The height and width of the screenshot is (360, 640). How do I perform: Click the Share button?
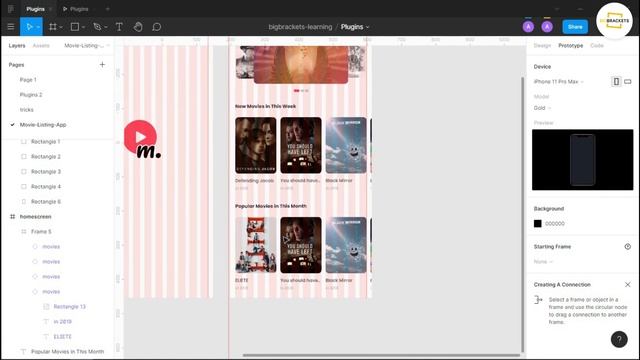coord(575,27)
